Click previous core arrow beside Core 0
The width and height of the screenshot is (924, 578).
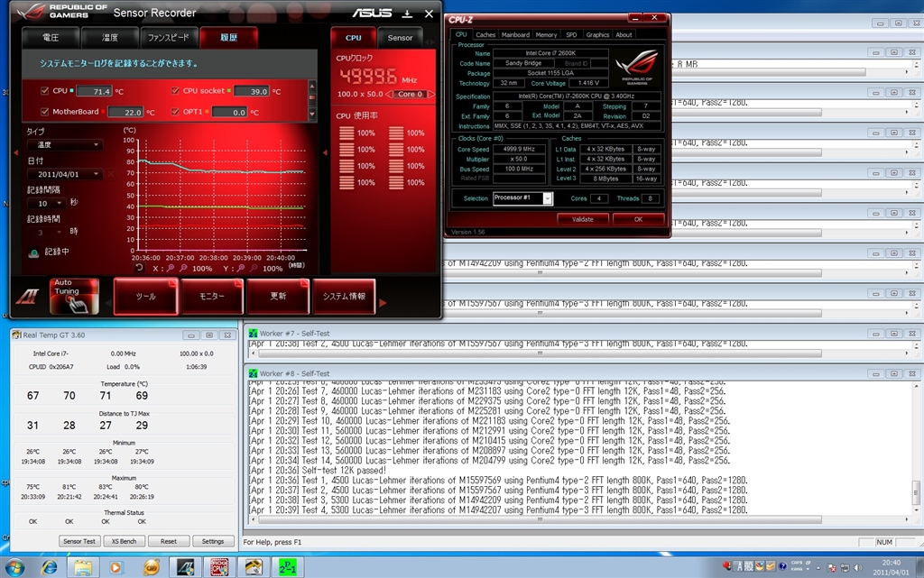click(388, 94)
